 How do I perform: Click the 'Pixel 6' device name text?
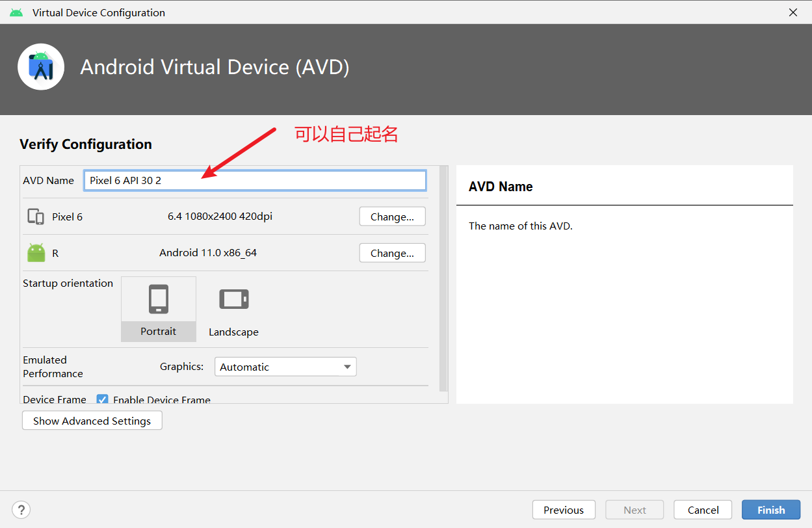[68, 217]
